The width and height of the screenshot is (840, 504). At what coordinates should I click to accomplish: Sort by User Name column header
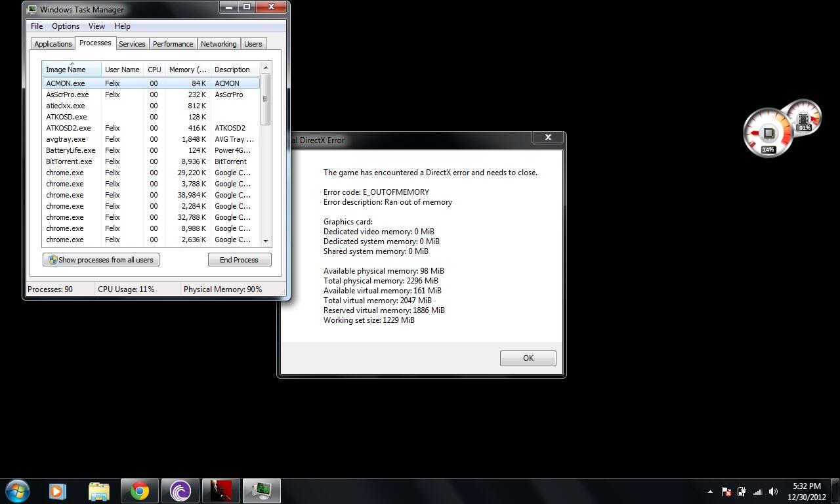coord(122,70)
